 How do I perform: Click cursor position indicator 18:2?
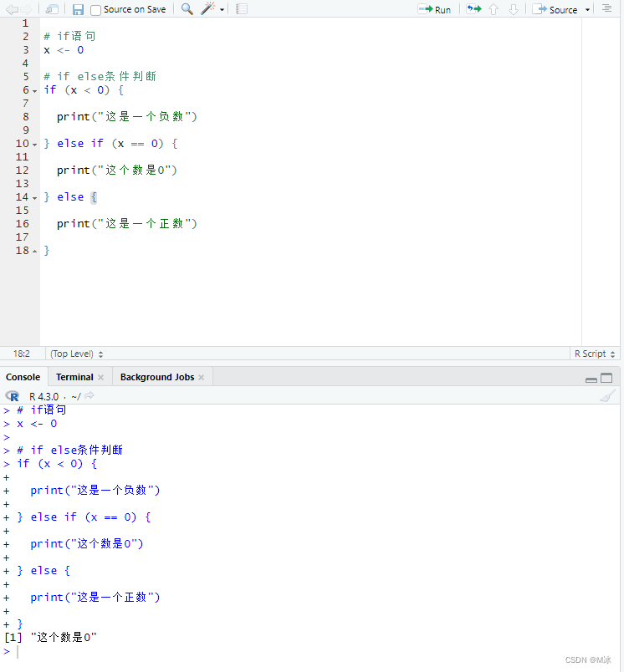pyautogui.click(x=22, y=354)
